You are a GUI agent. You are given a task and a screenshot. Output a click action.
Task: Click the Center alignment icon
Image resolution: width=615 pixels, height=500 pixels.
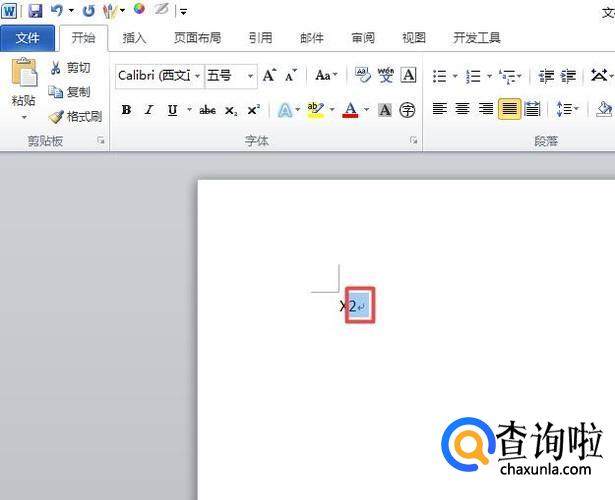(463, 110)
